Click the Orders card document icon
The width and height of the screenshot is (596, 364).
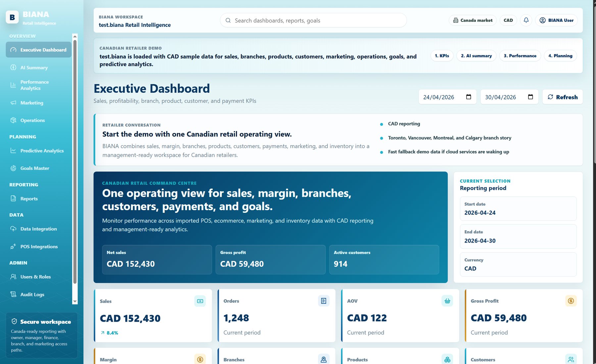323,301
